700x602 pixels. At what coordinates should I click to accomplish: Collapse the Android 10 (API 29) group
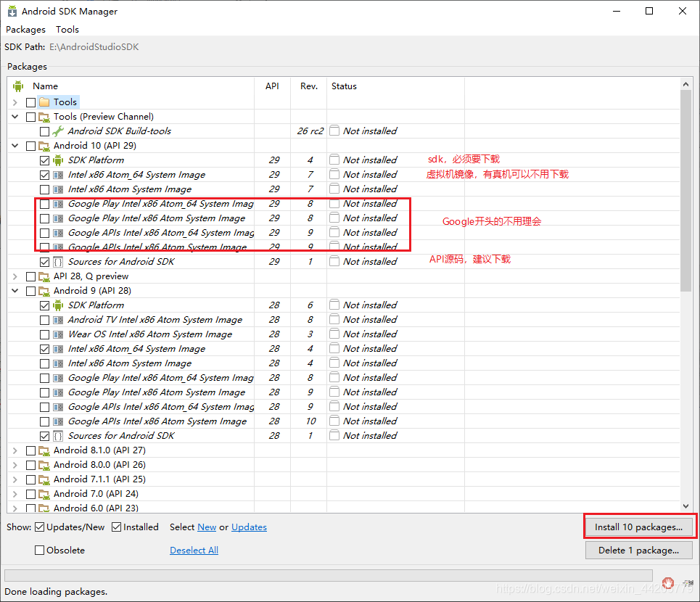point(15,146)
